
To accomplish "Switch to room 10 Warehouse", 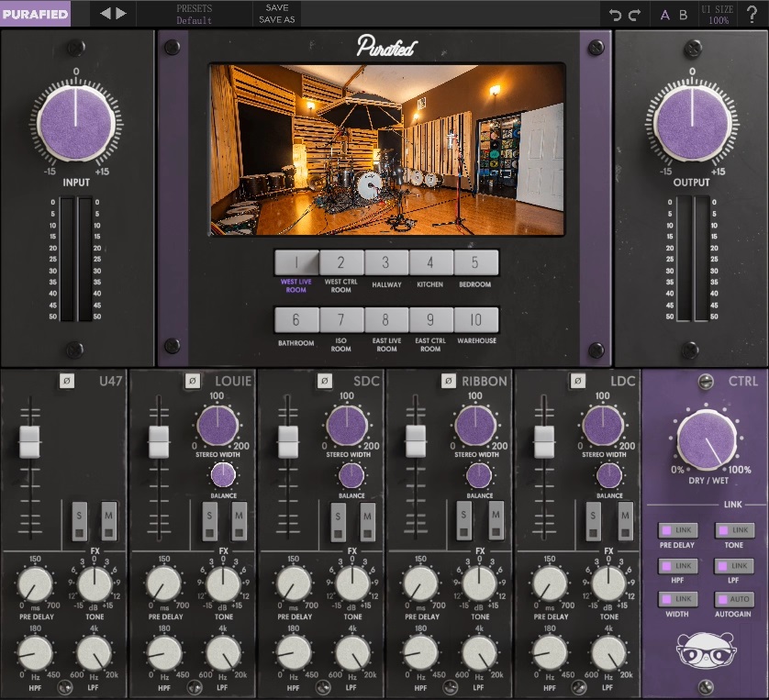I will click(x=475, y=320).
